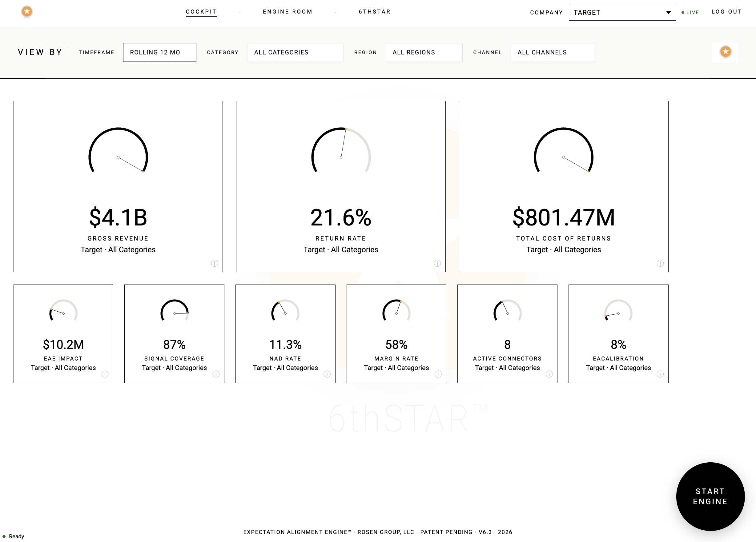
Task: Open info icon on Return Rate card
Action: [x=437, y=263]
